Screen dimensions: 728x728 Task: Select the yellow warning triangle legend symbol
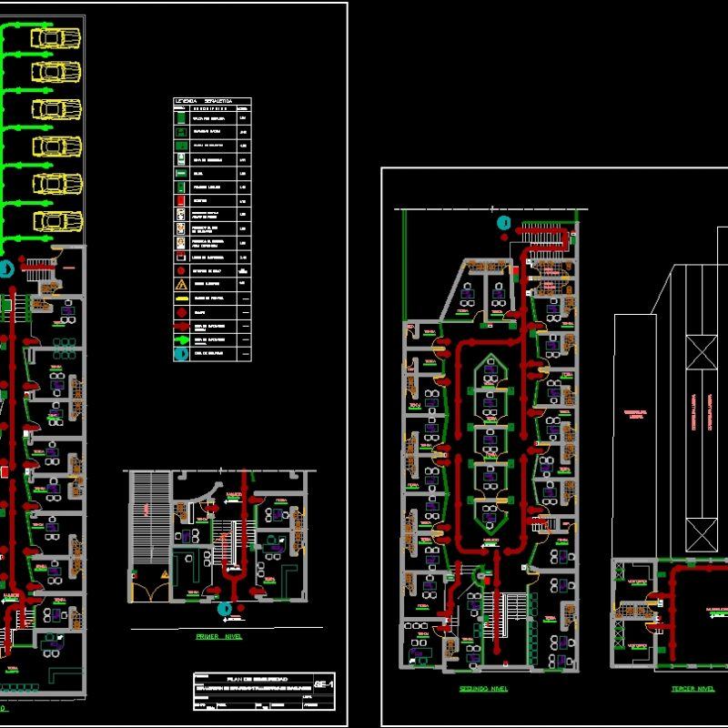coord(180,282)
